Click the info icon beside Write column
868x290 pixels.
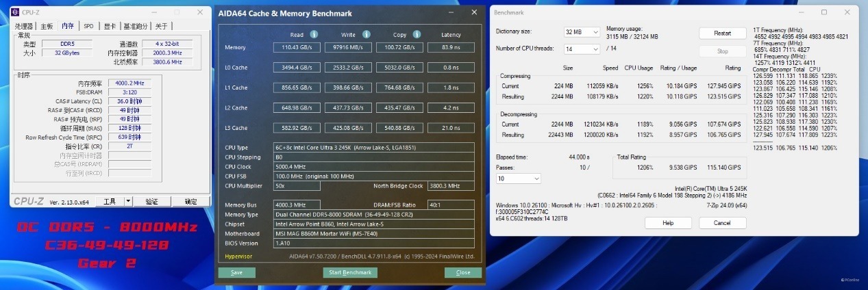tap(368, 34)
